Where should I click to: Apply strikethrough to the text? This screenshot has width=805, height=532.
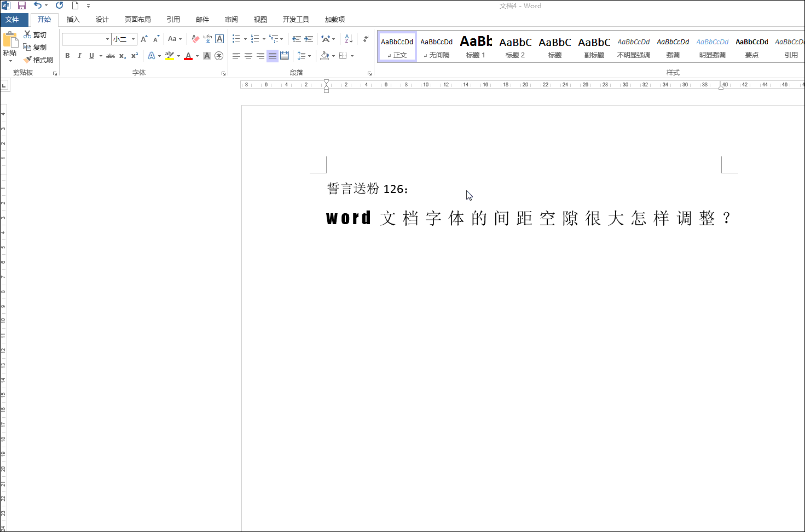[111, 55]
